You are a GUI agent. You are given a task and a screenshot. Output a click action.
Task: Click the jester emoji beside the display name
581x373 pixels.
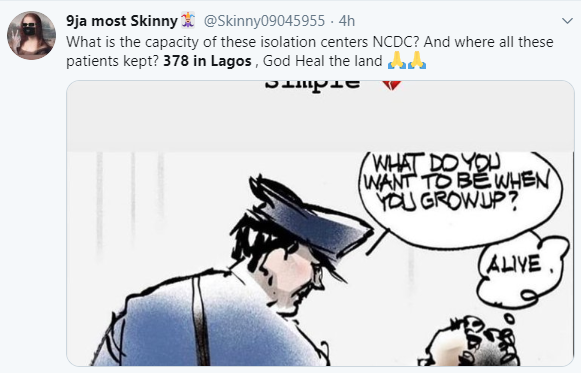click(x=188, y=20)
